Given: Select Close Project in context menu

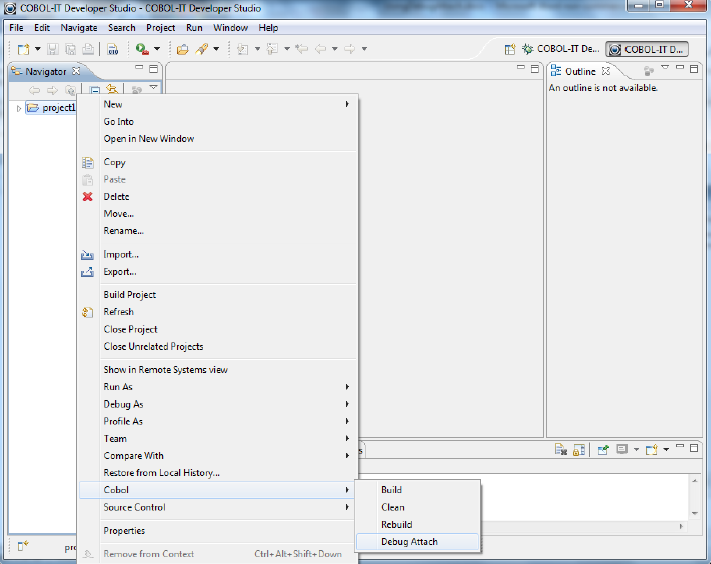Looking at the screenshot, I should tap(218, 329).
